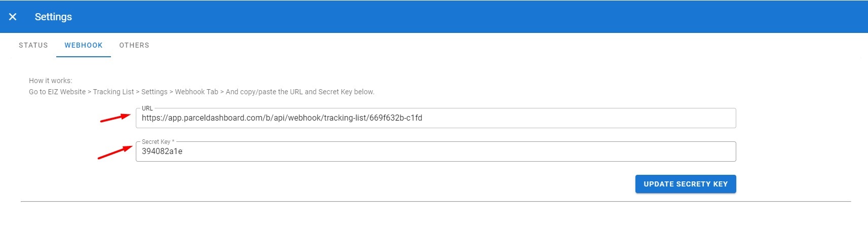Viewport: 868px width, 226px height.
Task: Click "Settings" in the instruction breadcrumb path
Action: 155,92
